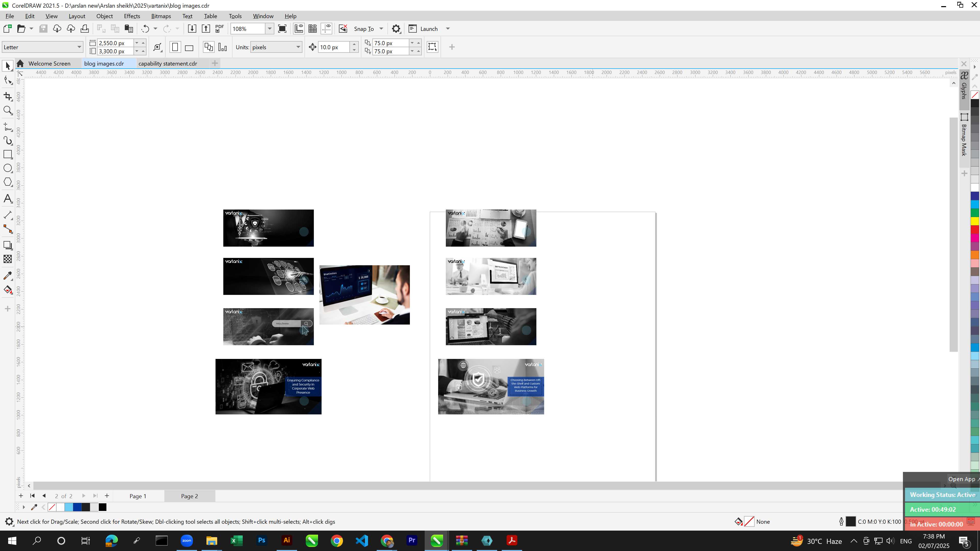Open the Bitmaps menu
The height and width of the screenshot is (551, 980).
tap(161, 16)
